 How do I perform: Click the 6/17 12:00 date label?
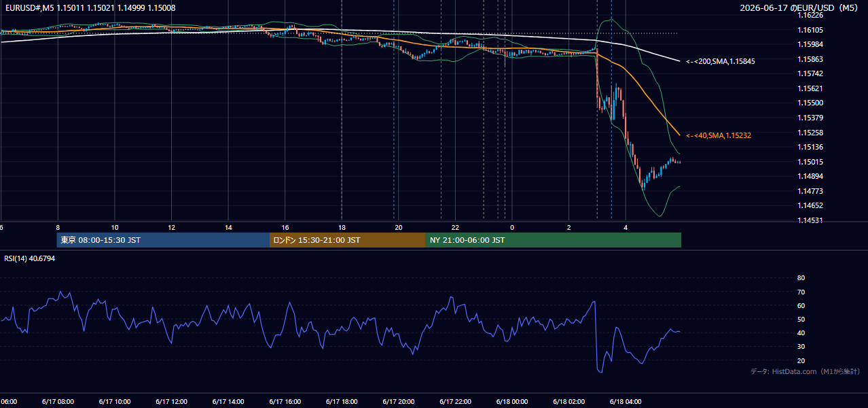coord(171,402)
